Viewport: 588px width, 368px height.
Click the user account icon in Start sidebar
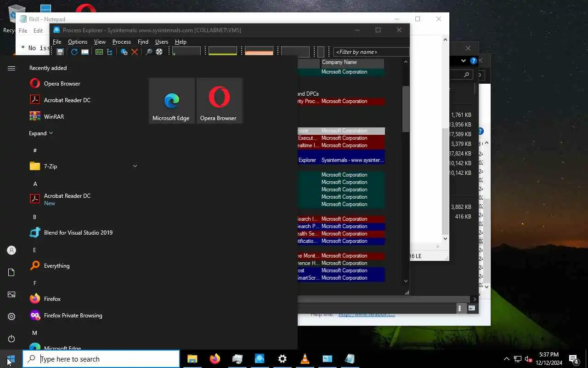[x=11, y=250]
